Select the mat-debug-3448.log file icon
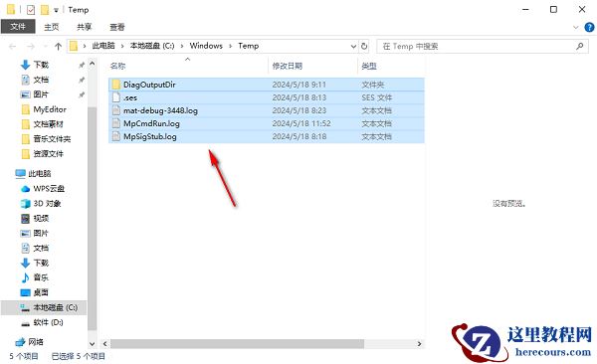Image resolution: width=597 pixels, height=364 pixels. coord(116,110)
